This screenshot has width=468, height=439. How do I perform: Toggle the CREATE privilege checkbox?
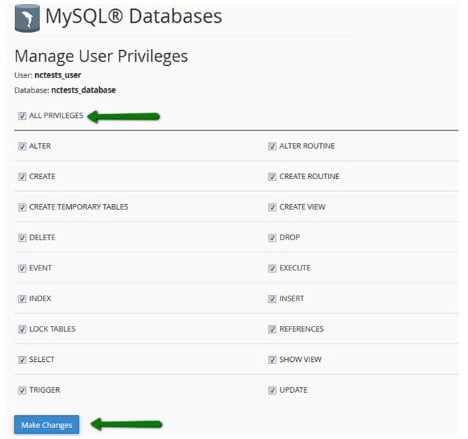[x=22, y=176]
